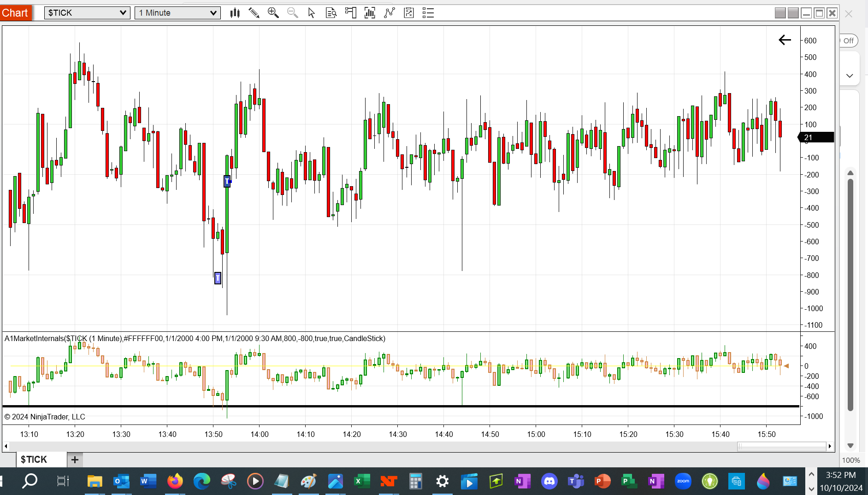
Task: Open the chart properties list icon
Action: (x=428, y=13)
